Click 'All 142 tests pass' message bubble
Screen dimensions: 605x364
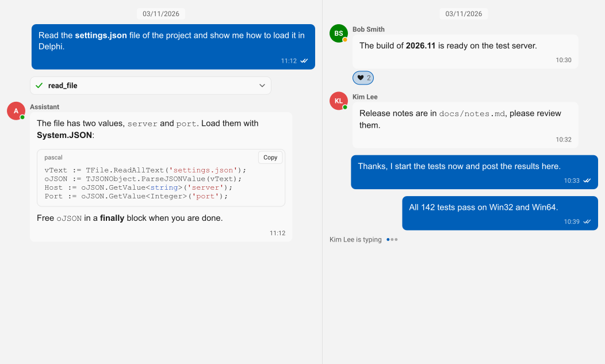coord(500,213)
